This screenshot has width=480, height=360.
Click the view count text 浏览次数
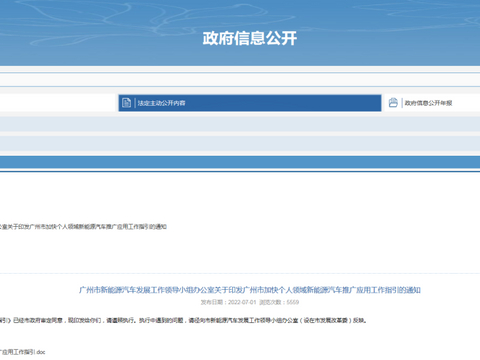click(279, 302)
